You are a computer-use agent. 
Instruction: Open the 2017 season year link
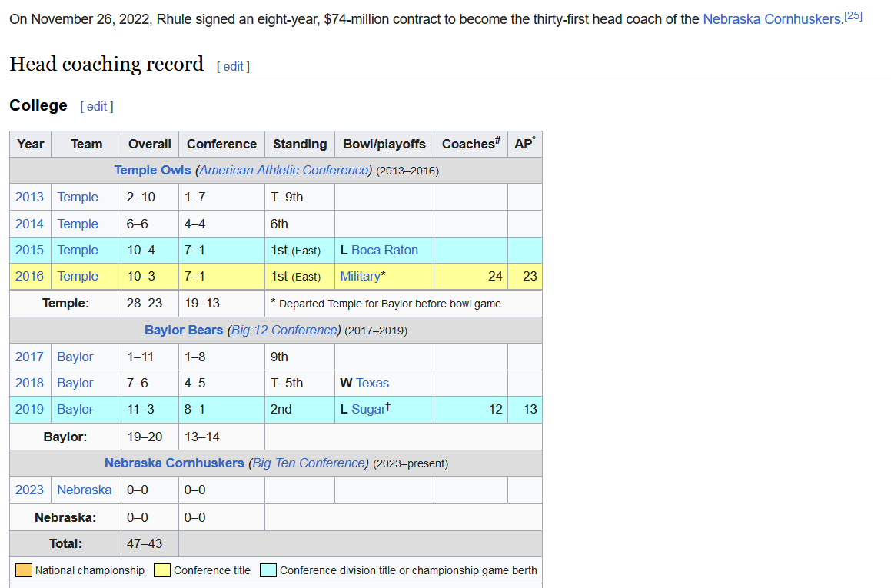(x=29, y=357)
